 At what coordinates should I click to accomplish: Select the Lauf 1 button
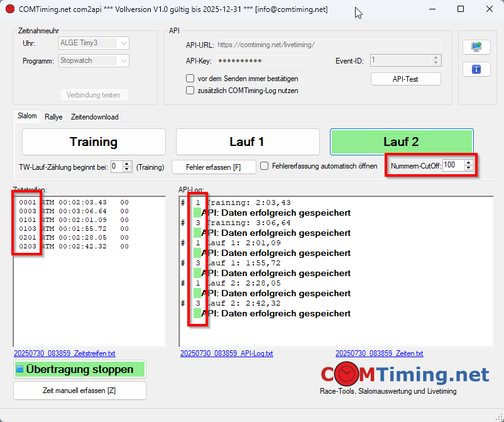(x=248, y=142)
